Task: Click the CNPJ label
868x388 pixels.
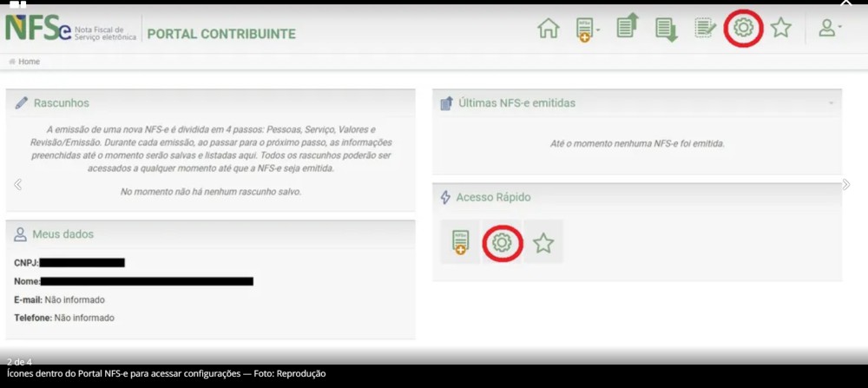Action: tap(27, 263)
